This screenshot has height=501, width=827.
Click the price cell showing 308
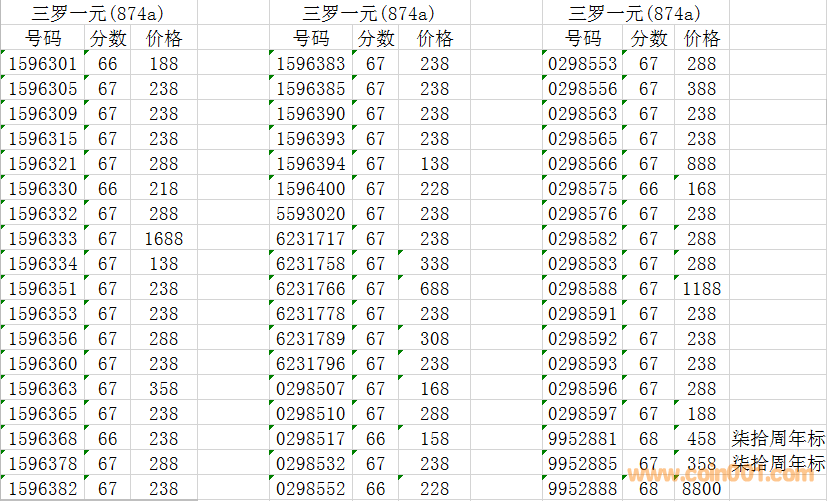point(434,339)
